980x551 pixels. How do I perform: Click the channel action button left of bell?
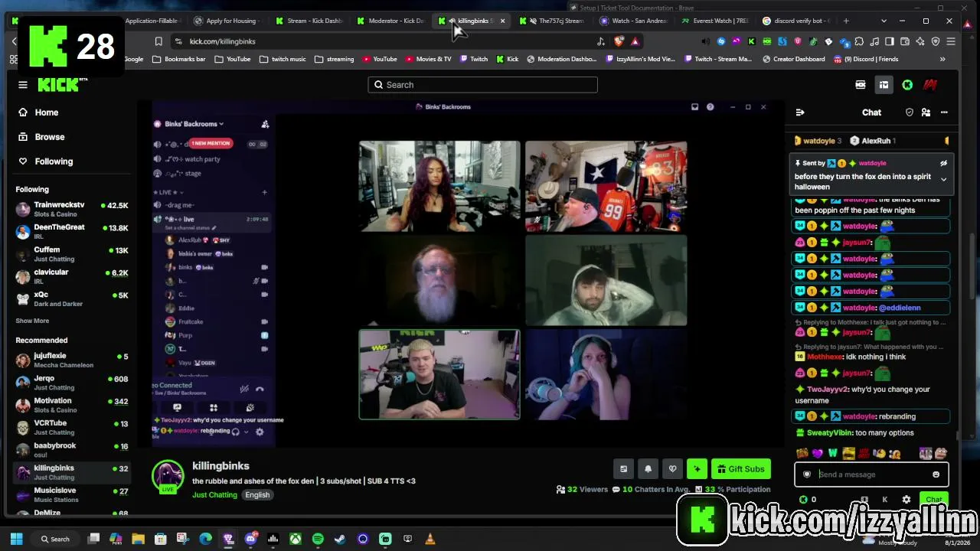(623, 469)
